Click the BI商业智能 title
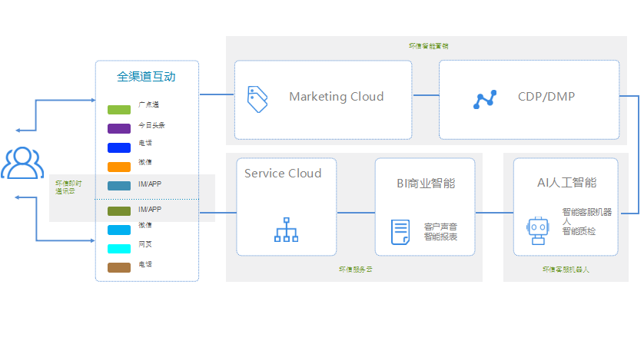This screenshot has width=644, height=341. 426,184
